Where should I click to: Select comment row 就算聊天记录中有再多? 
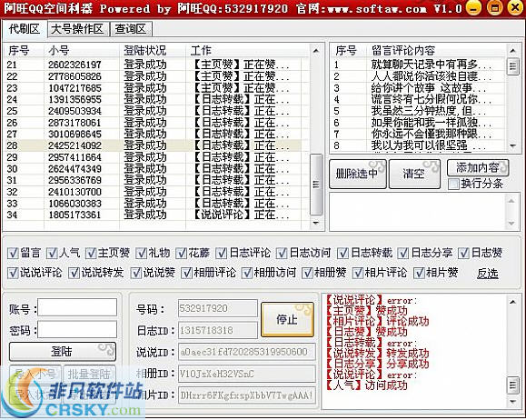pyautogui.click(x=418, y=65)
